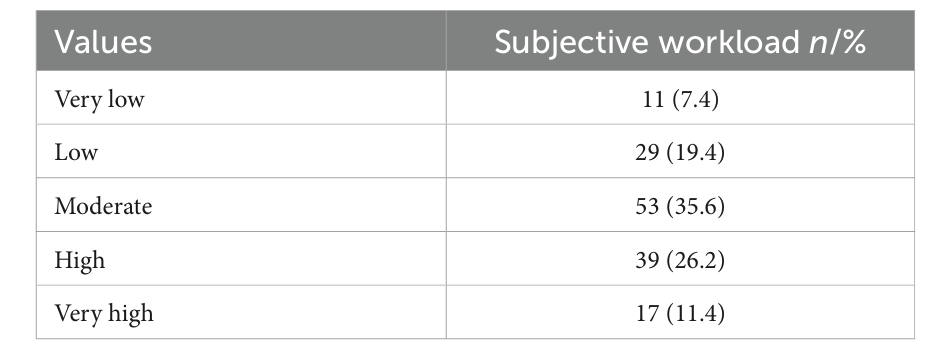Click the percent sign in header
The width and height of the screenshot is (931, 361).
tap(853, 42)
